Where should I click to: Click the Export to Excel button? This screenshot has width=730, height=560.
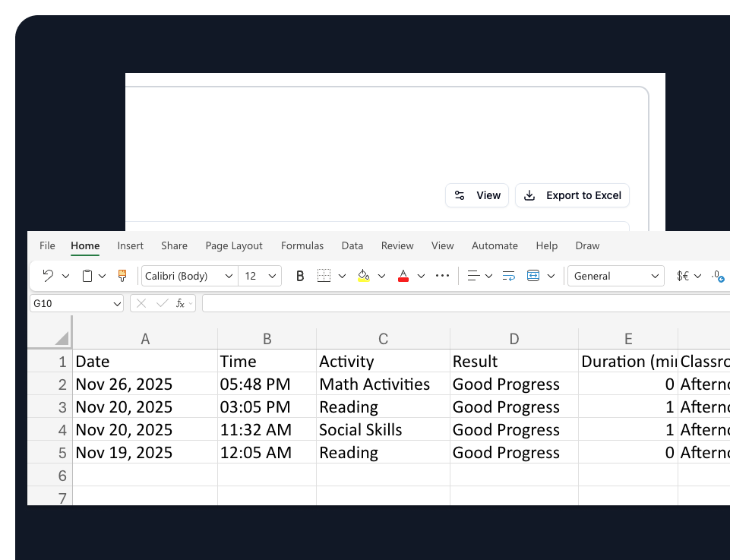[x=572, y=195]
